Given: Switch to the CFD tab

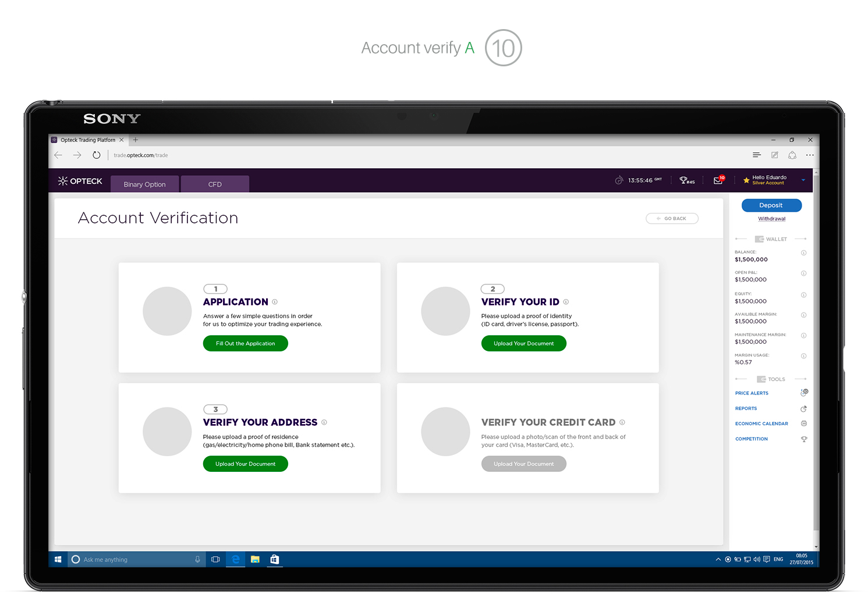Looking at the screenshot, I should click(215, 184).
